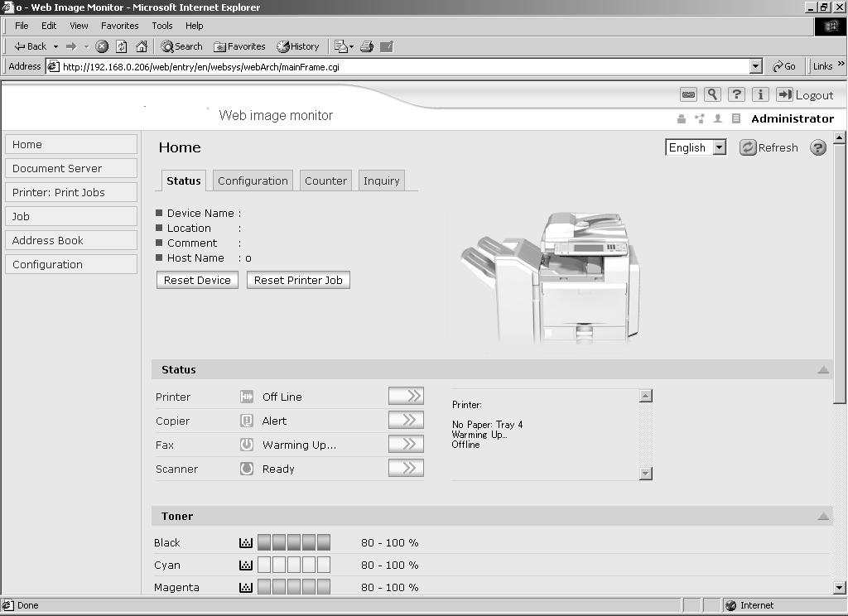Open Configuration in the left sidebar
Screen dimensions: 848x616
coord(71,264)
